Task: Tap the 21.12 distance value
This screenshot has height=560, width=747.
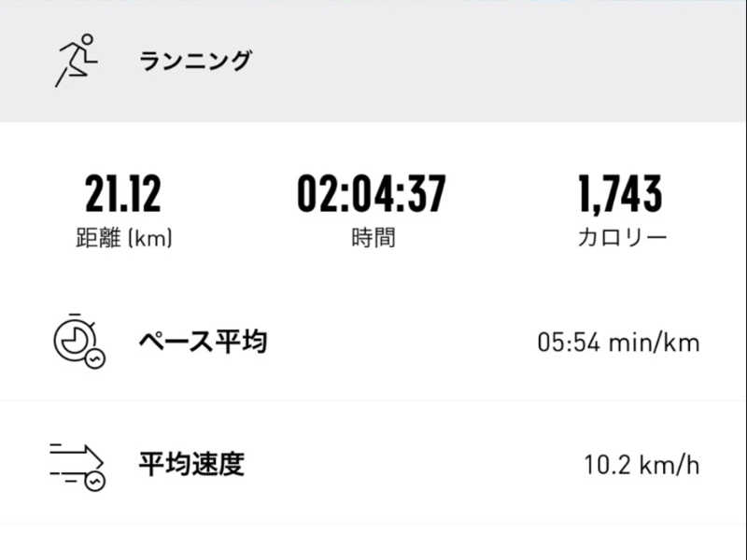Action: 123,193
